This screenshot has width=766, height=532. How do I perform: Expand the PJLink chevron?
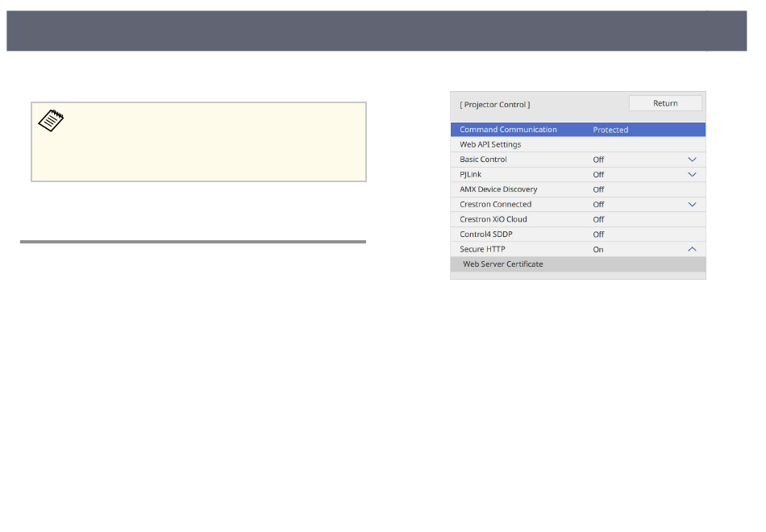tap(692, 174)
